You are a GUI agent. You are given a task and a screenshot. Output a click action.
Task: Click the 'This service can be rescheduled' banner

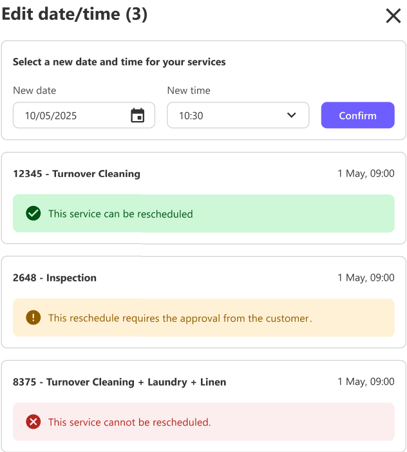204,213
